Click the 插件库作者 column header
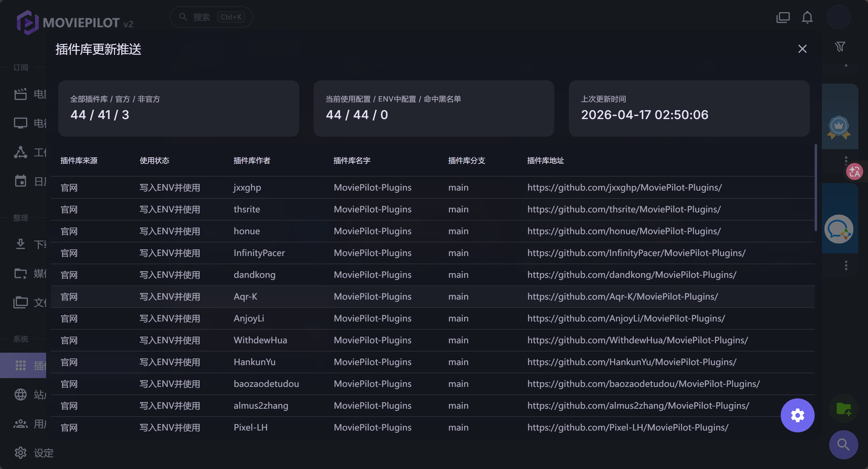868x469 pixels. [252, 161]
